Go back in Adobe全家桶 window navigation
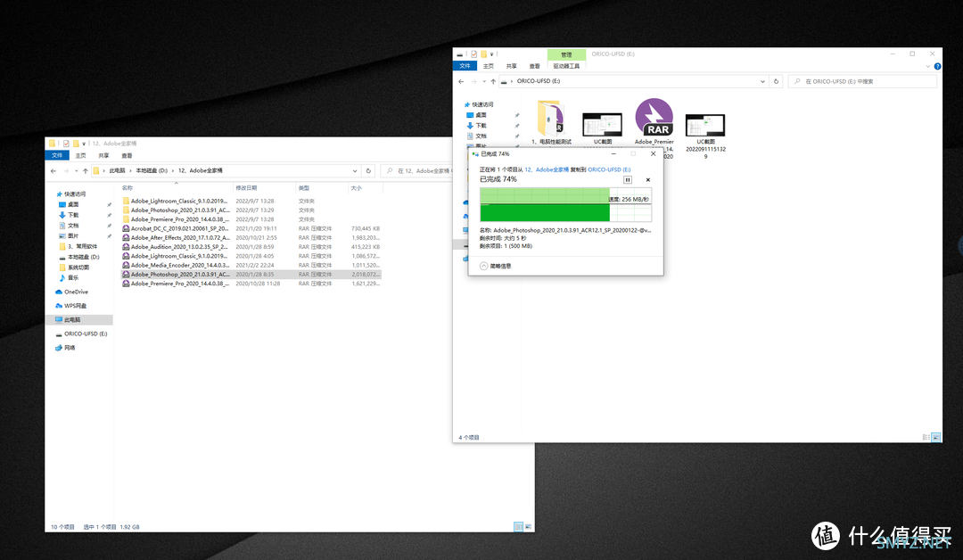This screenshot has height=560, width=963. [x=53, y=170]
